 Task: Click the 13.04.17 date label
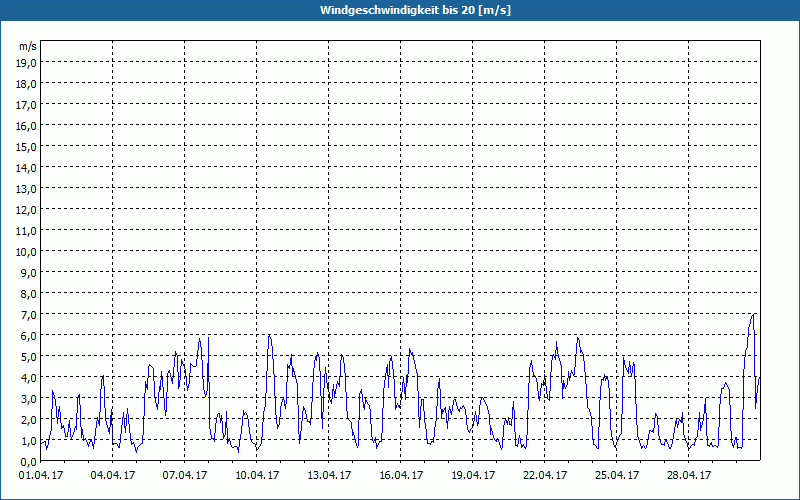pyautogui.click(x=329, y=476)
